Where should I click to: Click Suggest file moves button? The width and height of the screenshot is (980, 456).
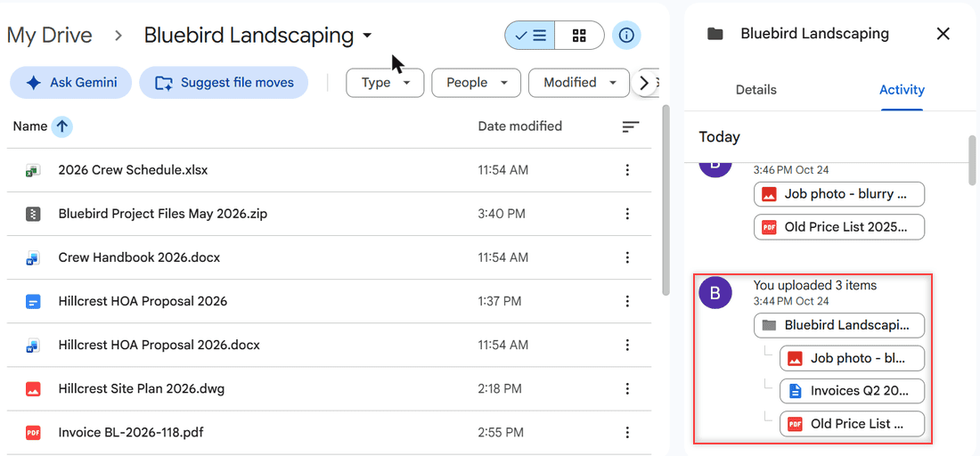pyautogui.click(x=224, y=83)
